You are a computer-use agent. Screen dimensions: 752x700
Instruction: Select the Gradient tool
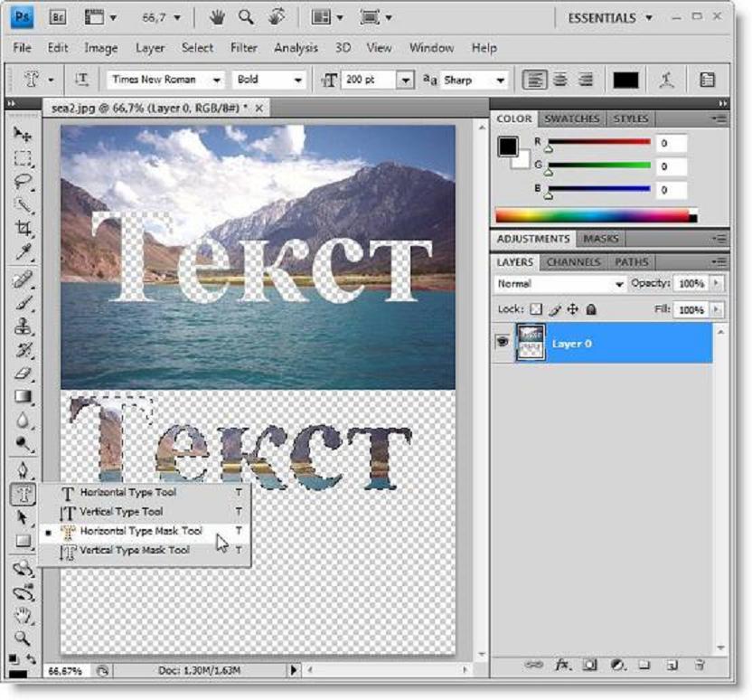point(22,397)
